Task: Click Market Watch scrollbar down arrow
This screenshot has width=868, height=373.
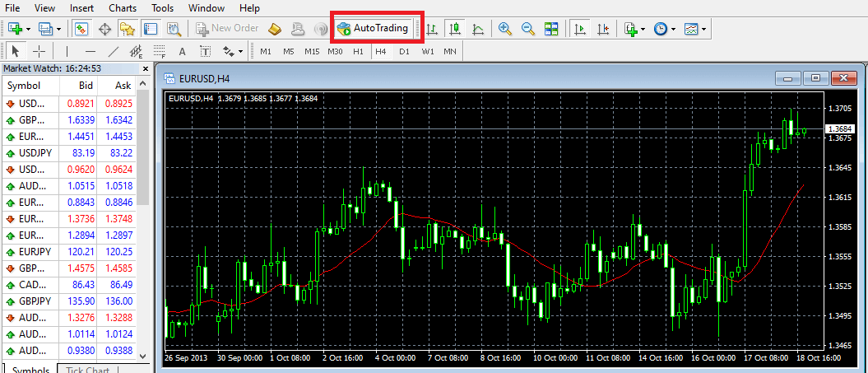Action: click(x=142, y=356)
